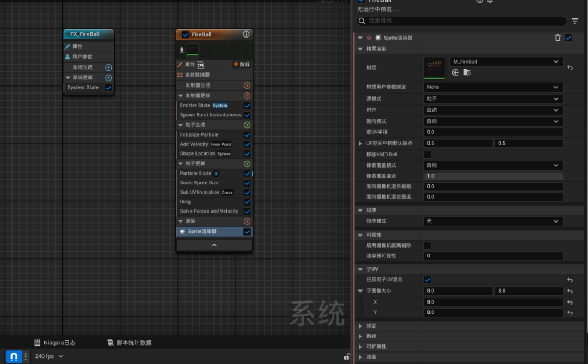
Task: Expand the 裁掉 section
Action: coord(360,336)
